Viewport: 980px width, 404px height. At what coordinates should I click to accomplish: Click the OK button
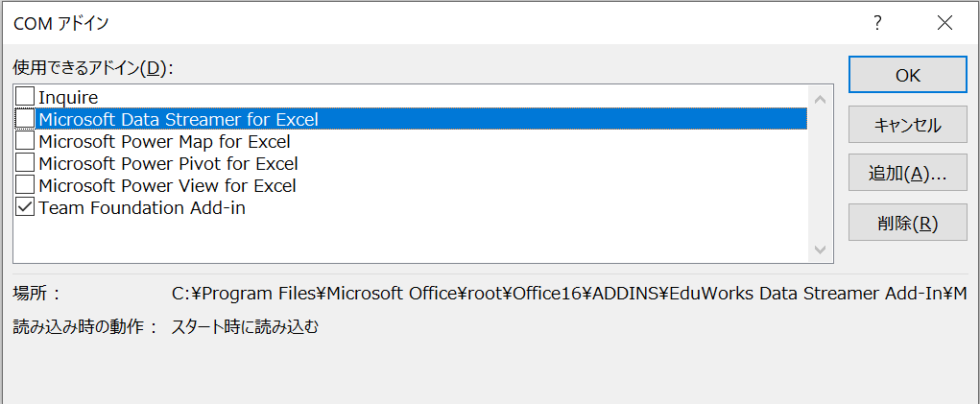pos(907,75)
